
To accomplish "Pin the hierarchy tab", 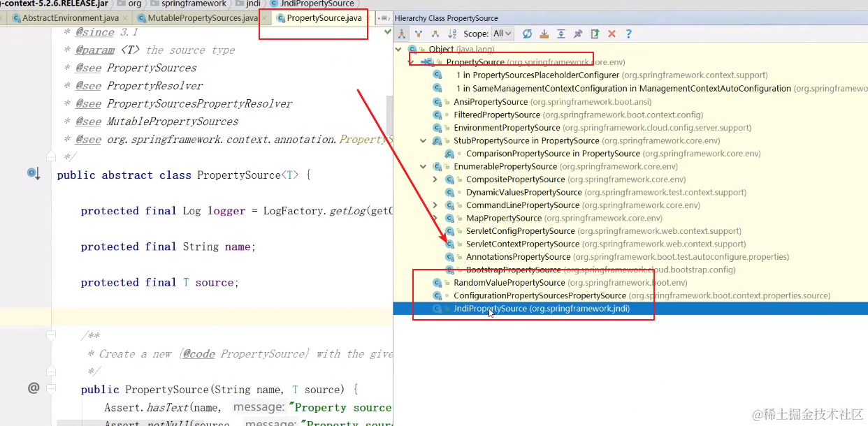I will pyautogui.click(x=577, y=34).
